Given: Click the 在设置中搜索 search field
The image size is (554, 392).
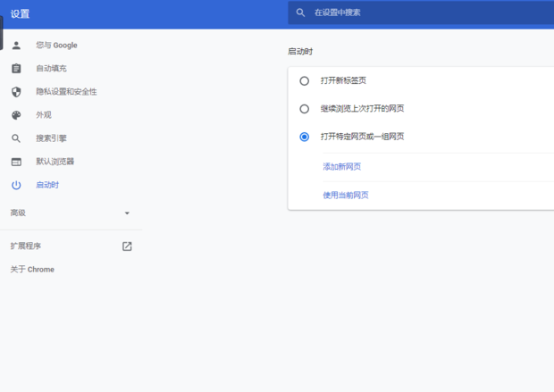Looking at the screenshot, I should tap(421, 13).
